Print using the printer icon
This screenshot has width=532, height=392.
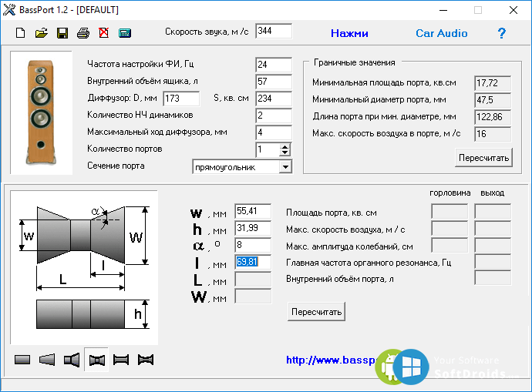pyautogui.click(x=83, y=33)
